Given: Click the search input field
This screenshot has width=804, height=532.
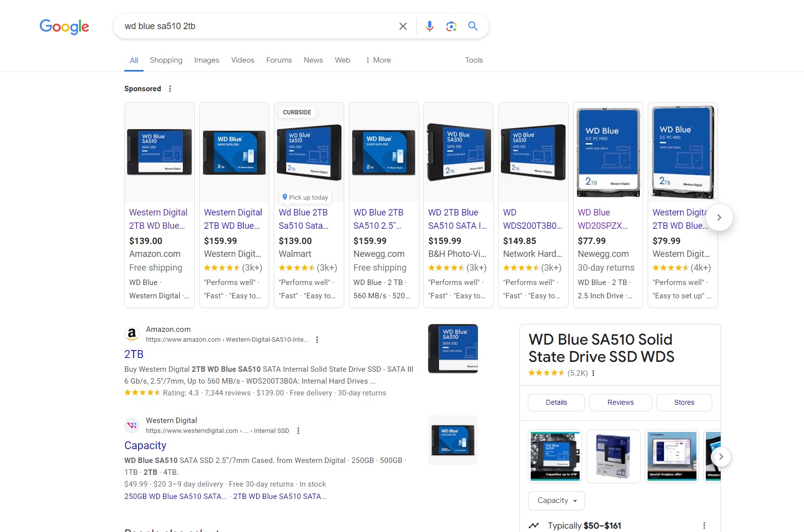Looking at the screenshot, I should coord(256,26).
